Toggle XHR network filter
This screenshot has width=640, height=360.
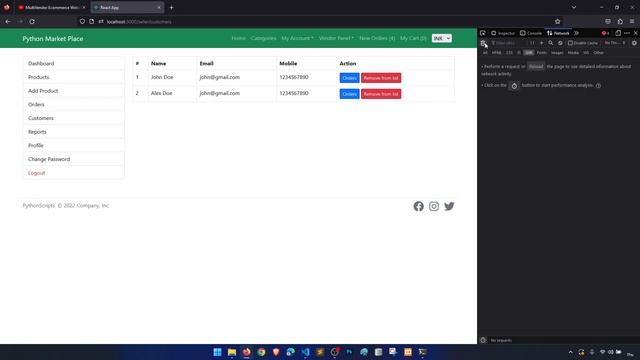click(529, 53)
